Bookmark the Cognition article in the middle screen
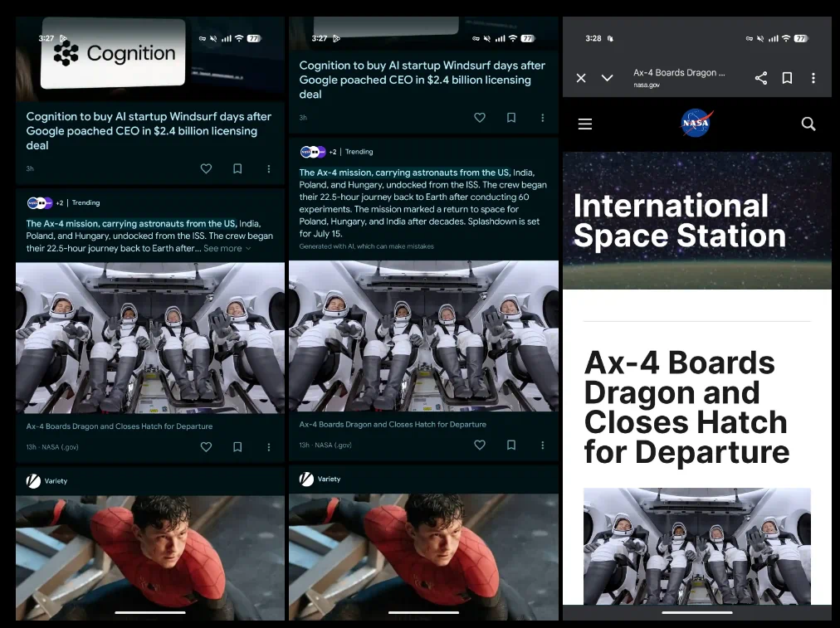Screen dimensions: 840x628 pyautogui.click(x=511, y=117)
